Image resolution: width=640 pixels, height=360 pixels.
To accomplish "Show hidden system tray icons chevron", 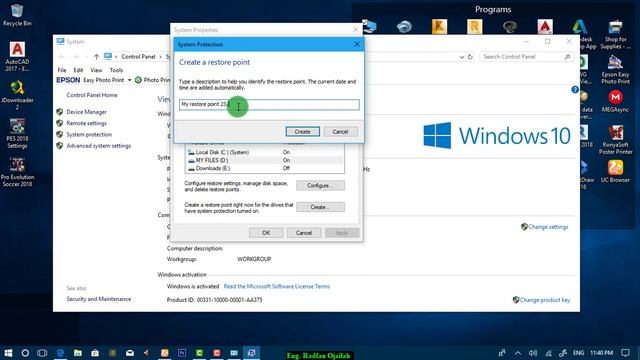I will 518,353.
